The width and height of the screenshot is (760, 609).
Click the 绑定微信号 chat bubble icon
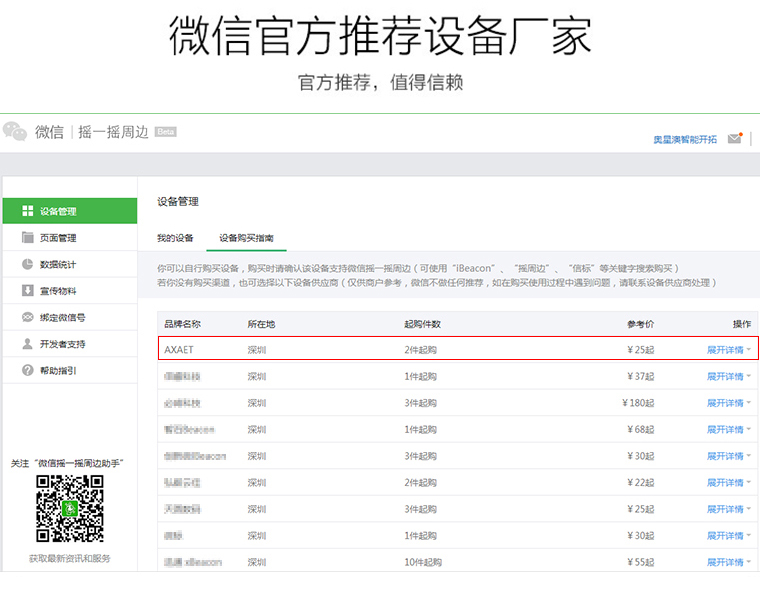pyautogui.click(x=28, y=317)
